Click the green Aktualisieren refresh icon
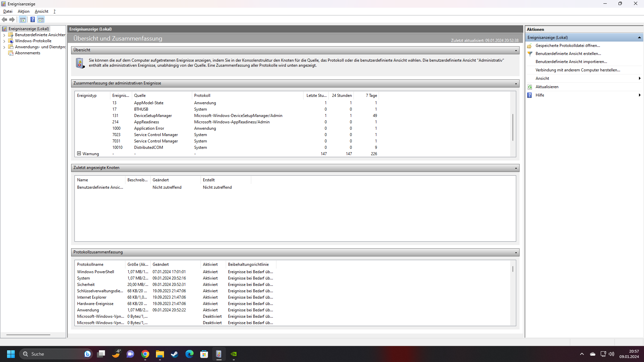Image resolution: width=644 pixels, height=362 pixels. click(530, 87)
